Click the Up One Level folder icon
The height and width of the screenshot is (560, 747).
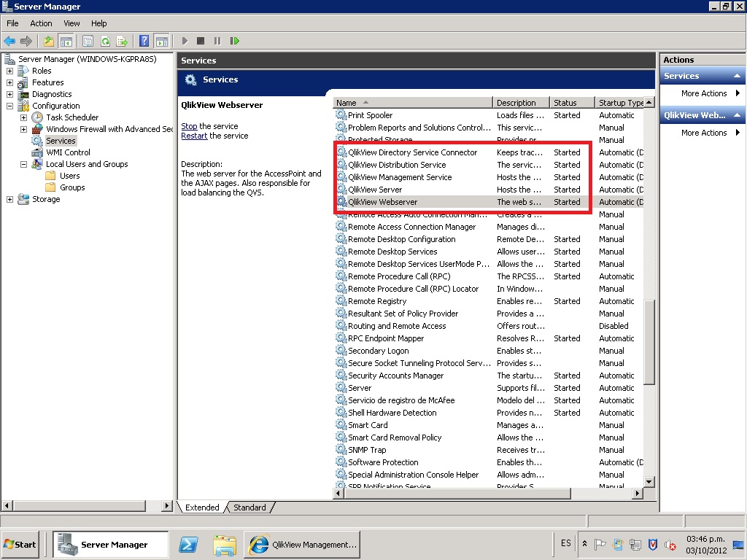click(x=49, y=41)
